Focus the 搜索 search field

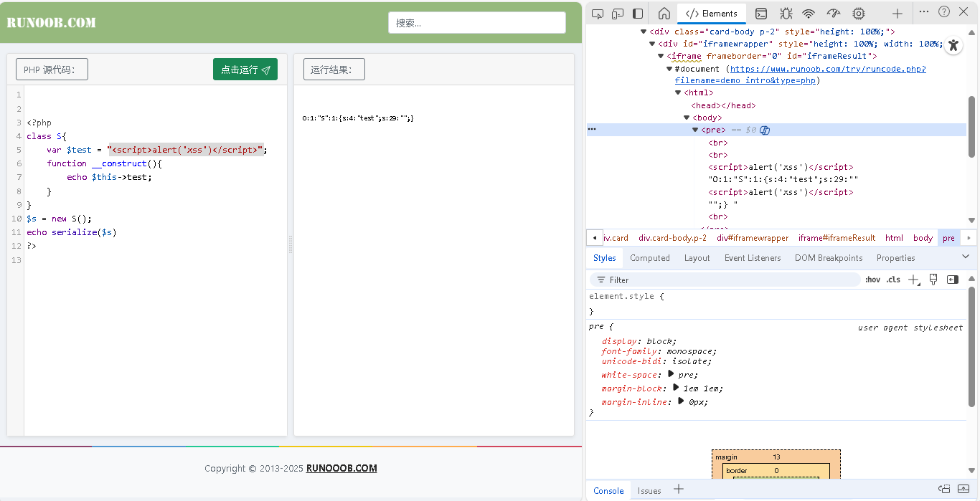(x=477, y=23)
